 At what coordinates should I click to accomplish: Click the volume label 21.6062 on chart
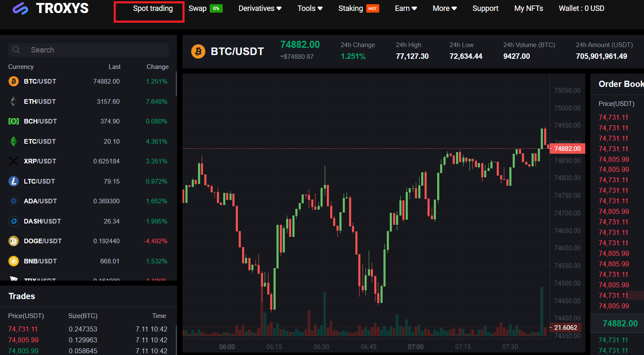pyautogui.click(x=566, y=328)
